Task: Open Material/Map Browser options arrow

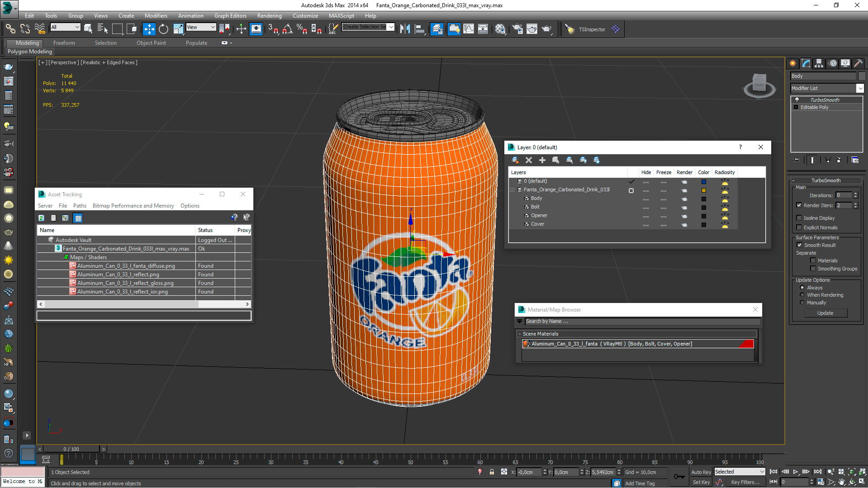Action: [519, 322]
